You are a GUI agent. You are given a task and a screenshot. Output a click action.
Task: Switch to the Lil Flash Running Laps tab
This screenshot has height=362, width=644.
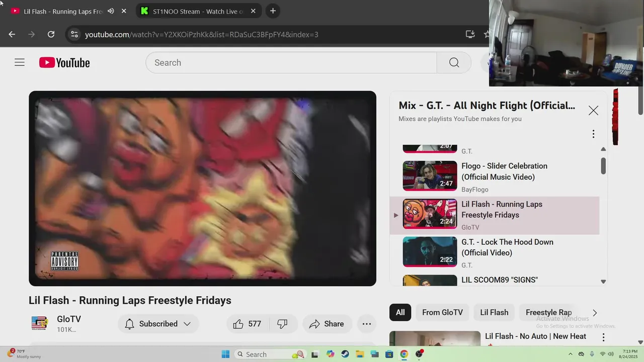tap(63, 11)
